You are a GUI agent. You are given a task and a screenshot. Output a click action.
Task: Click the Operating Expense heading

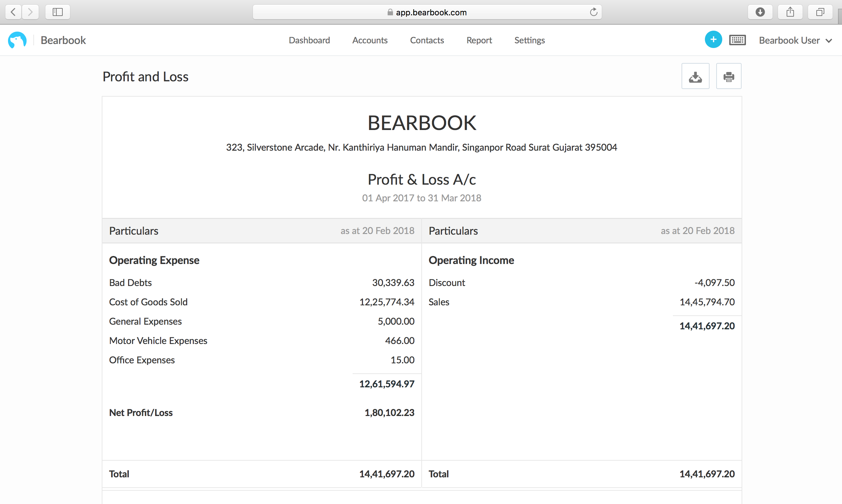[x=154, y=260]
